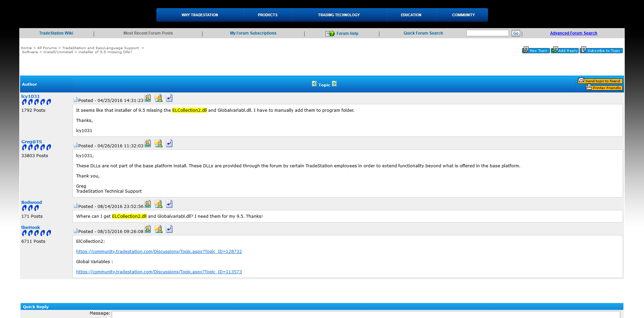644x318 pixels.
Task: Open the Education menu
Action: click(x=411, y=15)
